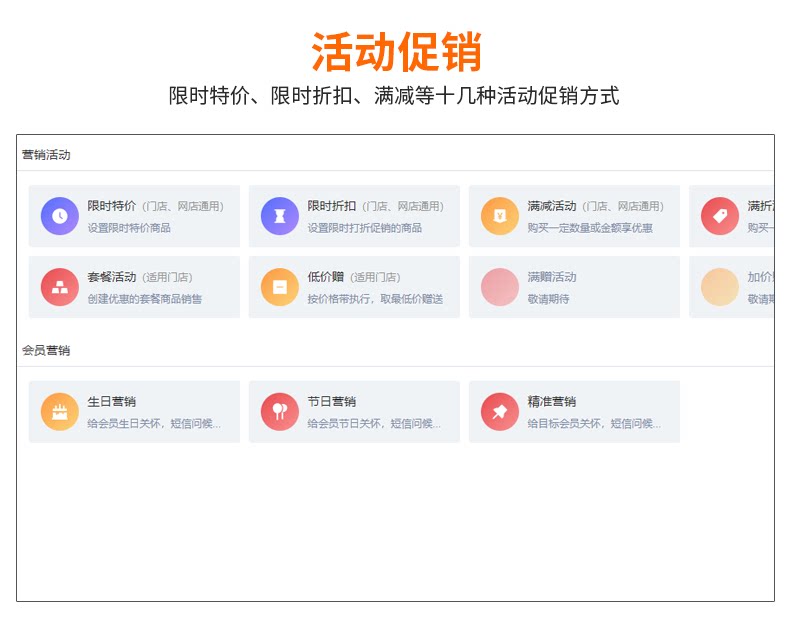Open the 限时特价 activity title
This screenshot has height=632, width=790.
point(112,206)
